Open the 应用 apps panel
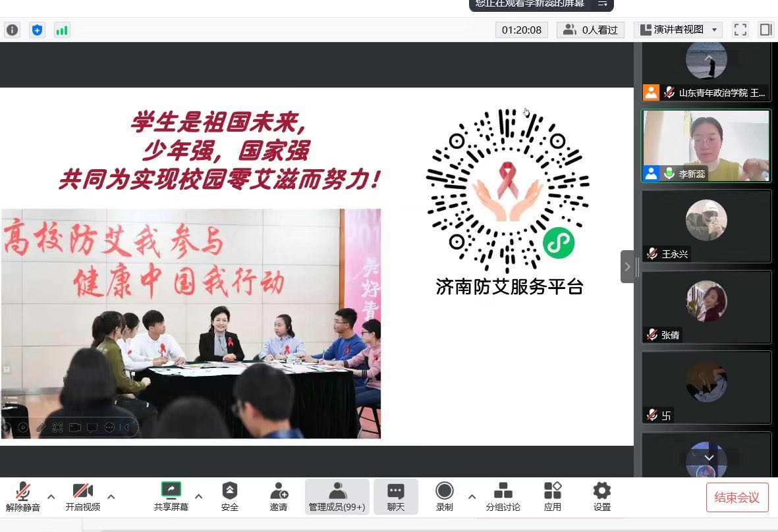Image resolution: width=778 pixels, height=532 pixels. tap(552, 496)
